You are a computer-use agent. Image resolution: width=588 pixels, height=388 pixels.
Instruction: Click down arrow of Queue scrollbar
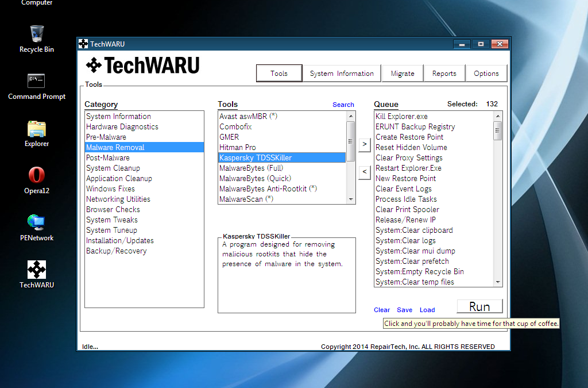click(x=498, y=282)
